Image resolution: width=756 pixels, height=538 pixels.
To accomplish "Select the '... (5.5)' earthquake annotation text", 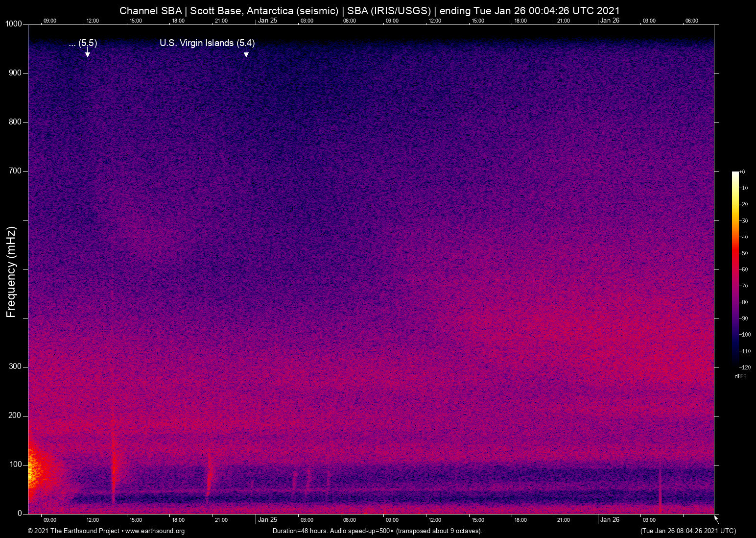I will 83,43.
